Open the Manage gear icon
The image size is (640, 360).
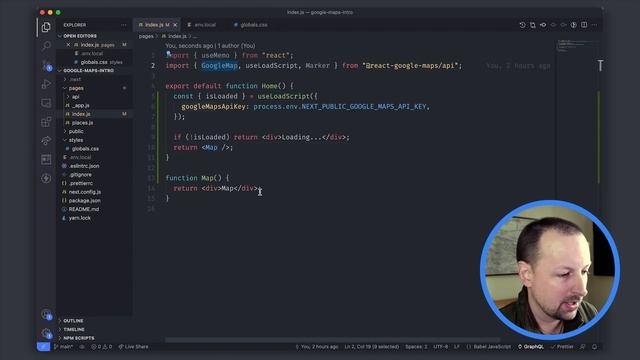click(x=46, y=333)
